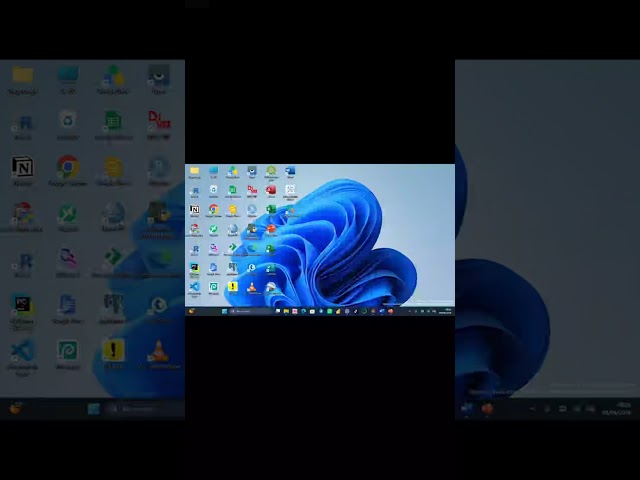
Task: Select the blue Google Docs desktop icon
Action: pyautogui.click(x=213, y=268)
